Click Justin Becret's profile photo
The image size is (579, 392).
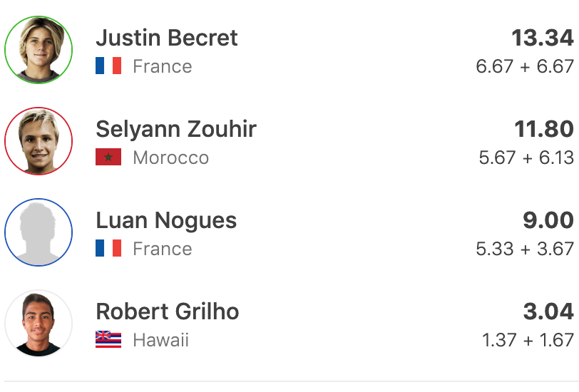tap(39, 50)
